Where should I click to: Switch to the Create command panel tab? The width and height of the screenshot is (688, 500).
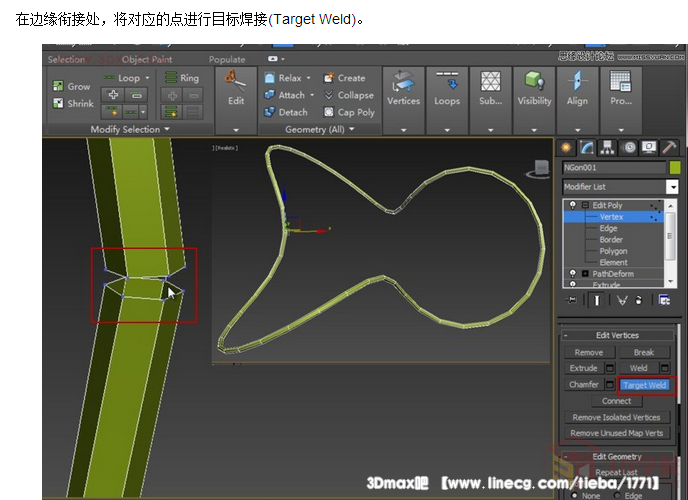tap(566, 147)
